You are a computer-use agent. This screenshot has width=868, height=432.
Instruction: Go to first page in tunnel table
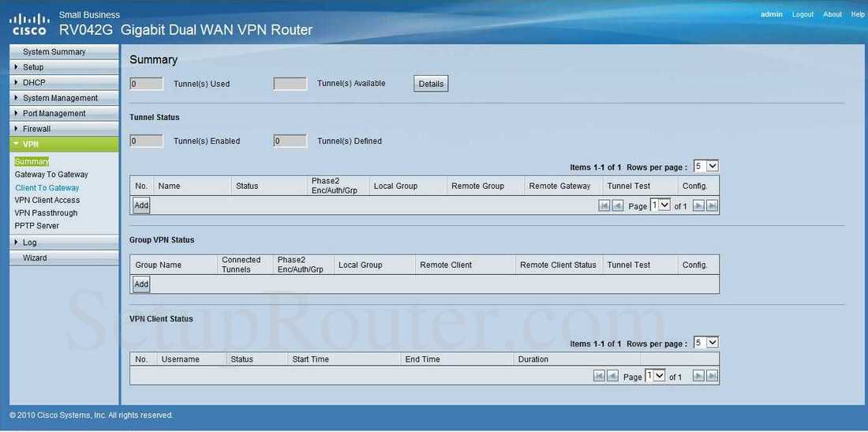pyautogui.click(x=604, y=205)
